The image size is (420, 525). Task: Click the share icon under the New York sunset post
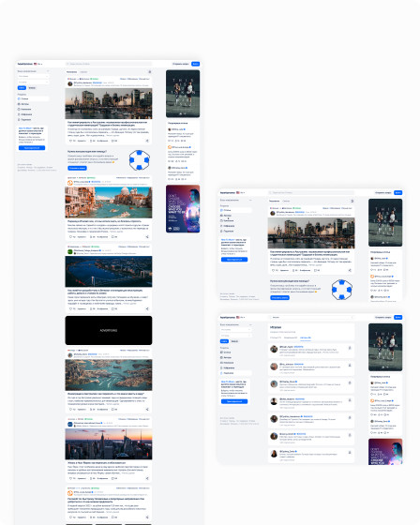[x=147, y=478]
